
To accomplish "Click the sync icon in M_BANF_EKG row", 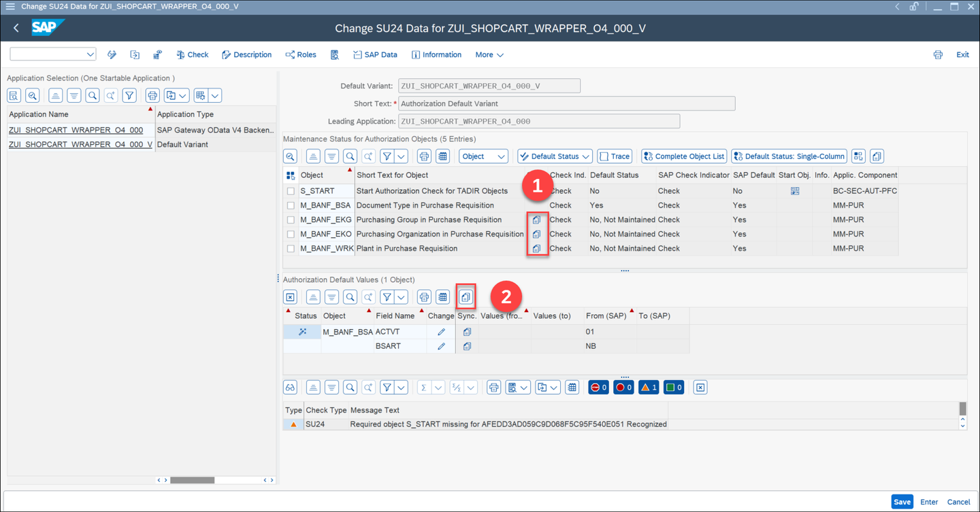I will click(x=536, y=220).
